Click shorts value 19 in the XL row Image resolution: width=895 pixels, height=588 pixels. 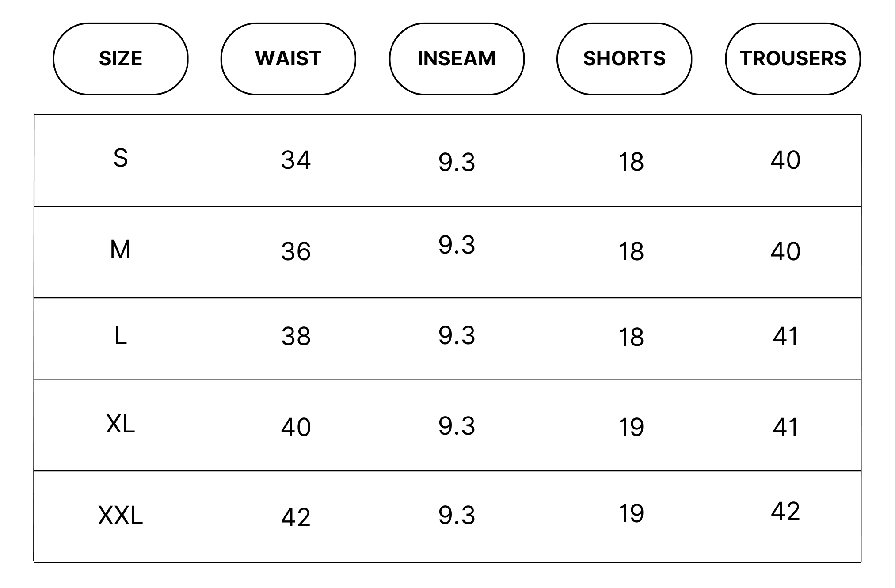631,428
